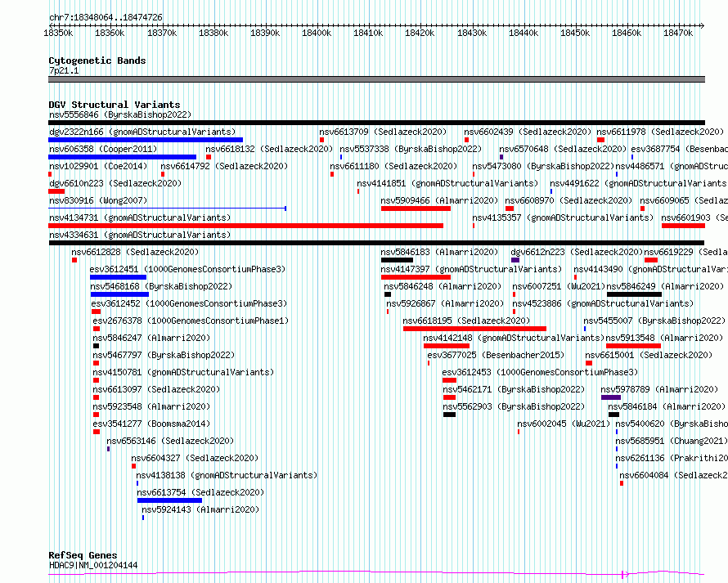This screenshot has height=583, width=728.
Task: Select nsv1029901 (Coe2014) label
Action: (98, 166)
